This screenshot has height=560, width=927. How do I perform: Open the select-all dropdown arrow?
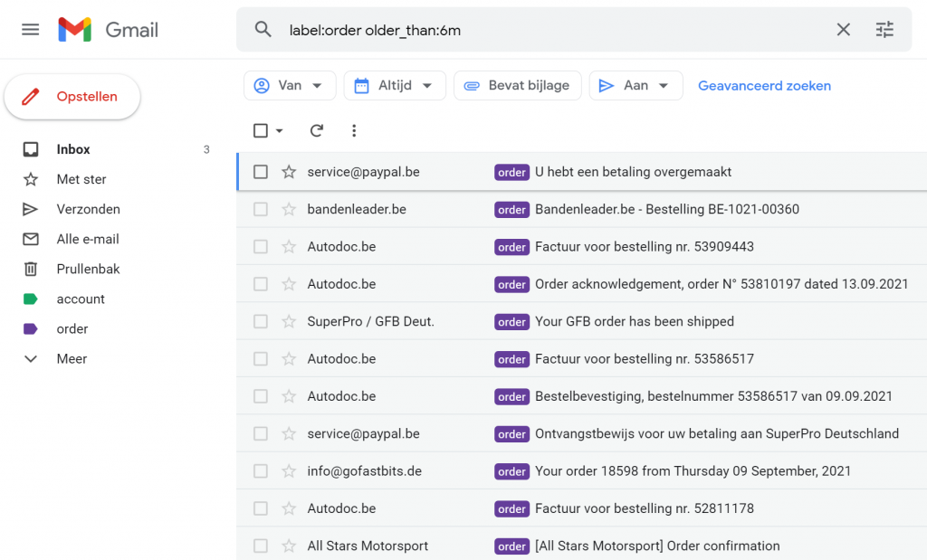click(280, 130)
